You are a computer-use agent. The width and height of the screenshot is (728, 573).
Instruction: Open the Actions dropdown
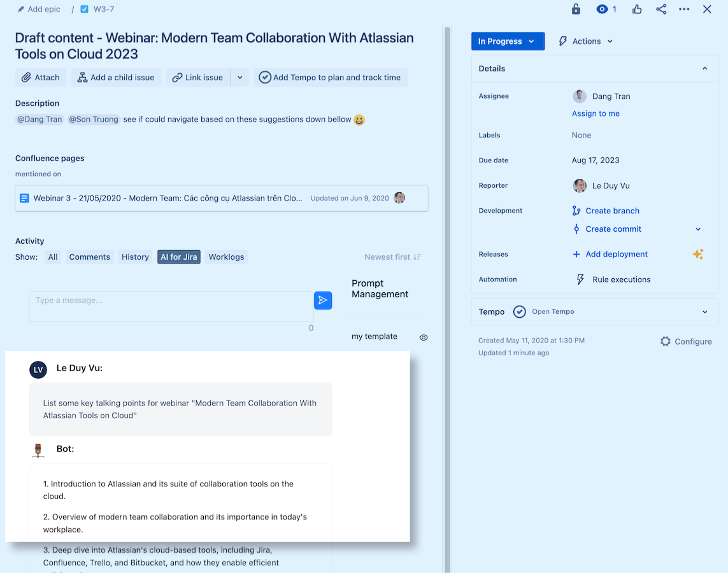tap(586, 41)
